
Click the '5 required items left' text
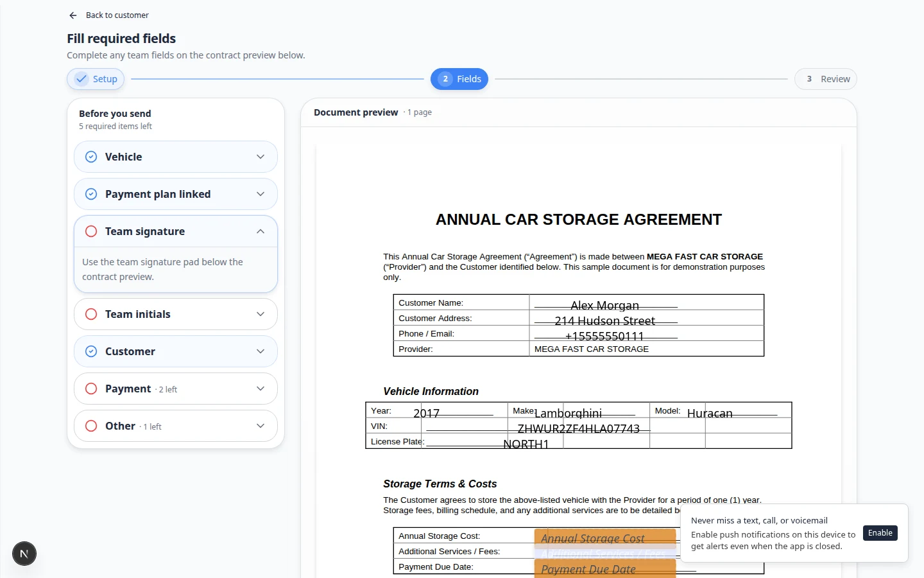116,127
